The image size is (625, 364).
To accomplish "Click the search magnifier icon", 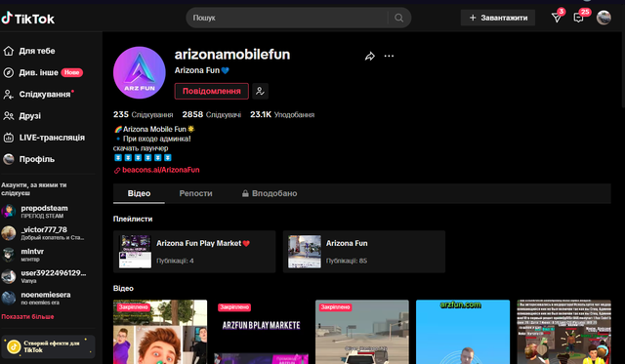I will 398,18.
